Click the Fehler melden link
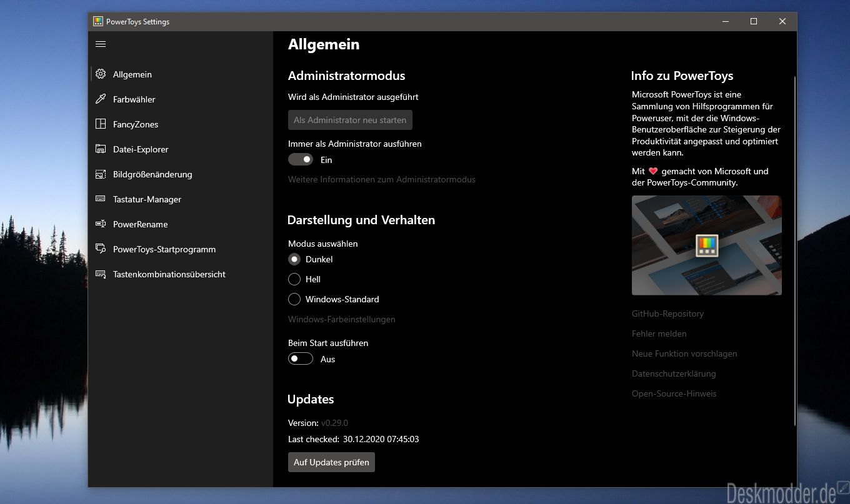Screen dimensions: 850x504 (x=659, y=334)
